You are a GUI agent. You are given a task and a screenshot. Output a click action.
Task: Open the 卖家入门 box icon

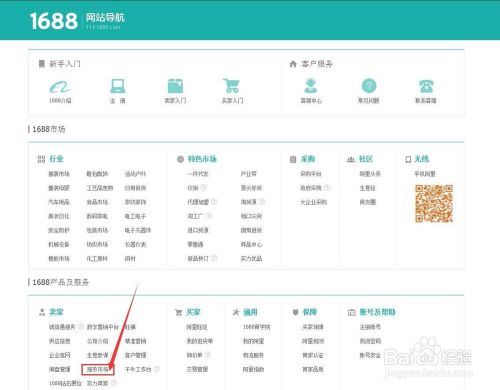coord(175,86)
